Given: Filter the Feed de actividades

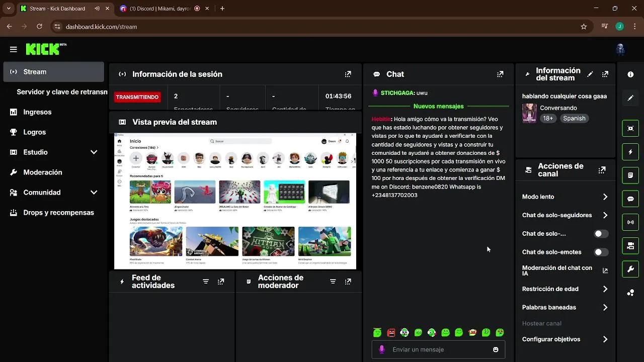Looking at the screenshot, I should pos(206,282).
